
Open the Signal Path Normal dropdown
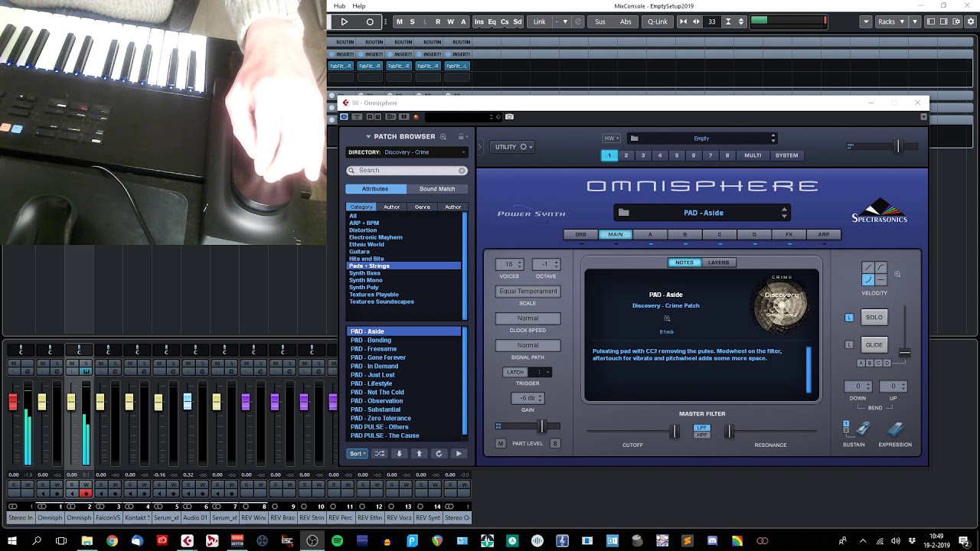pos(528,345)
